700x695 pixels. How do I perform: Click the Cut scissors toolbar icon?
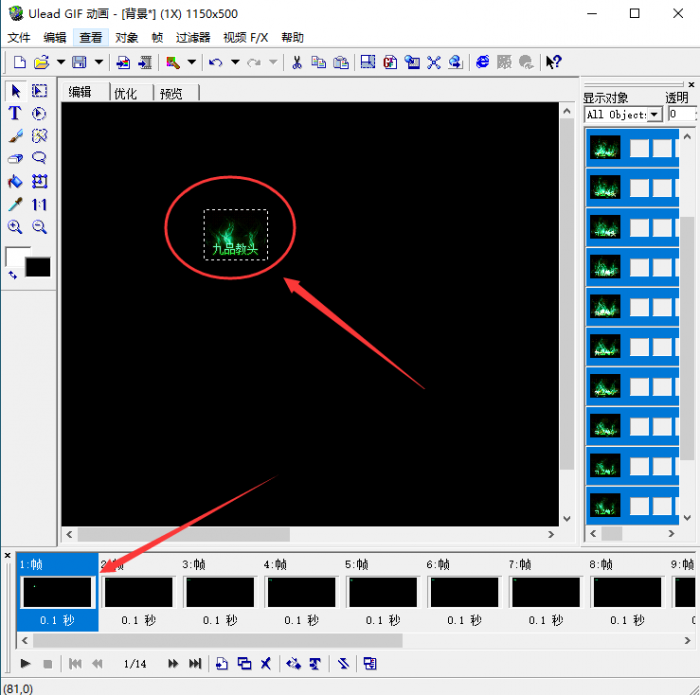tap(296, 62)
